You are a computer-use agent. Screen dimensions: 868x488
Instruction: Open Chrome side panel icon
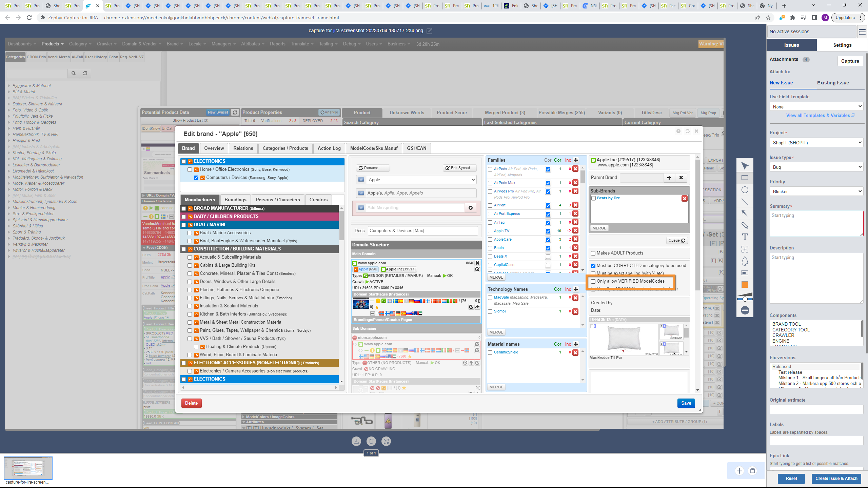814,18
